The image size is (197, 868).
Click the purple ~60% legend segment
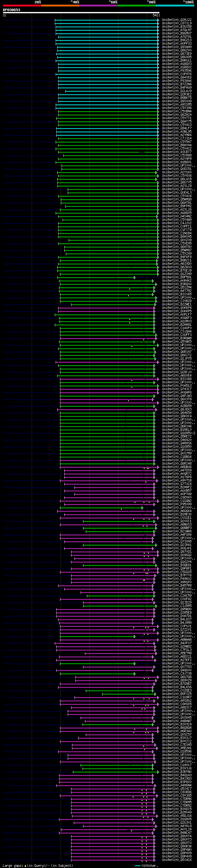[99, 6]
